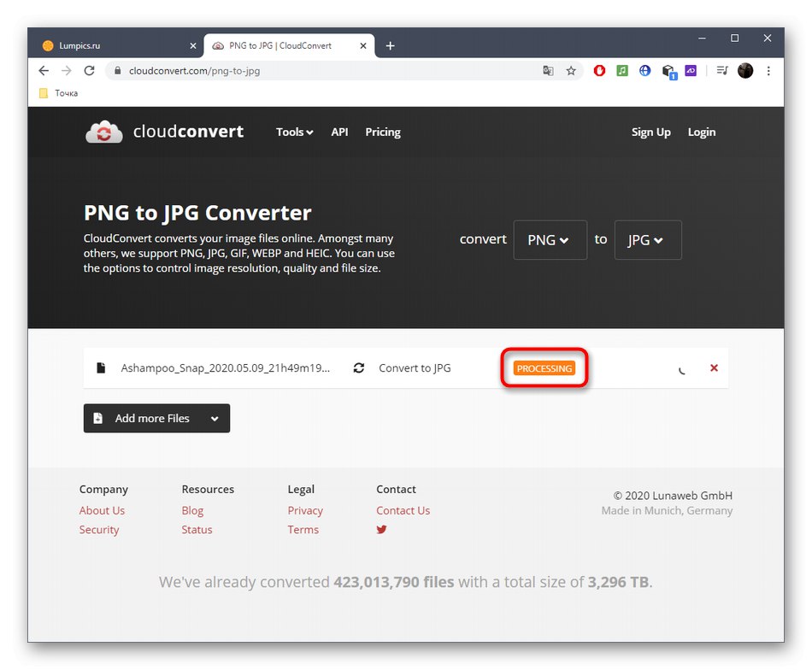Select the PNG to JPG CloudConvert tab
The image size is (812, 670).
pos(289,45)
